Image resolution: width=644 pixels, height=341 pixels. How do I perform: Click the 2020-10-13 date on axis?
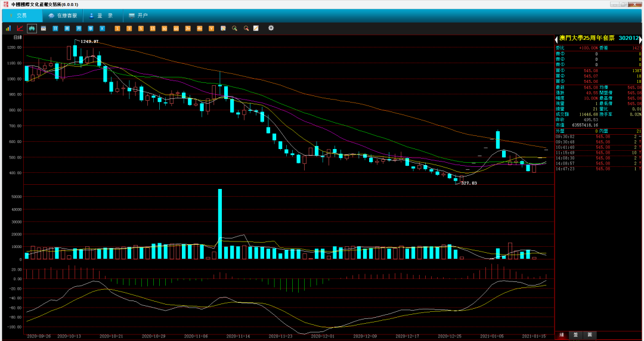coord(69,336)
